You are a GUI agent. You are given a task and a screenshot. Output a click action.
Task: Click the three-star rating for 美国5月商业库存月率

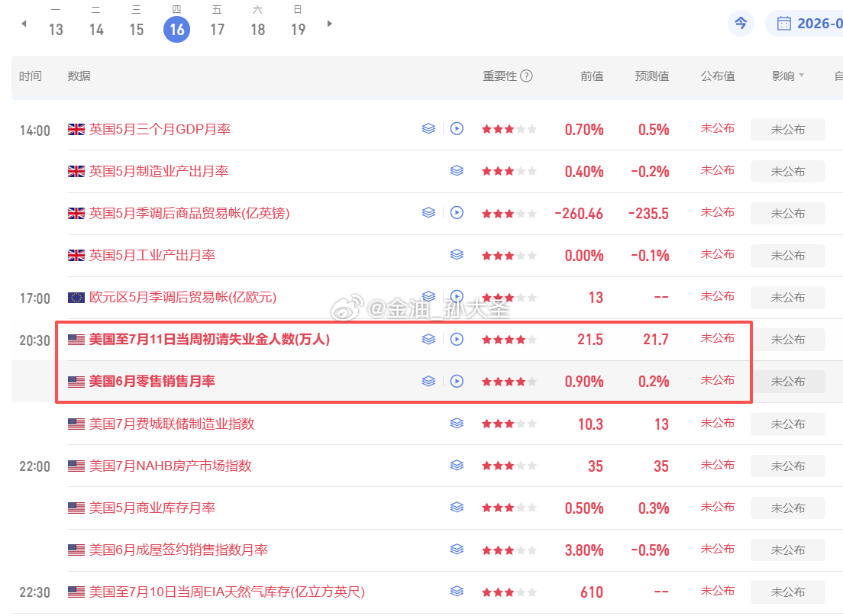pyautogui.click(x=509, y=508)
